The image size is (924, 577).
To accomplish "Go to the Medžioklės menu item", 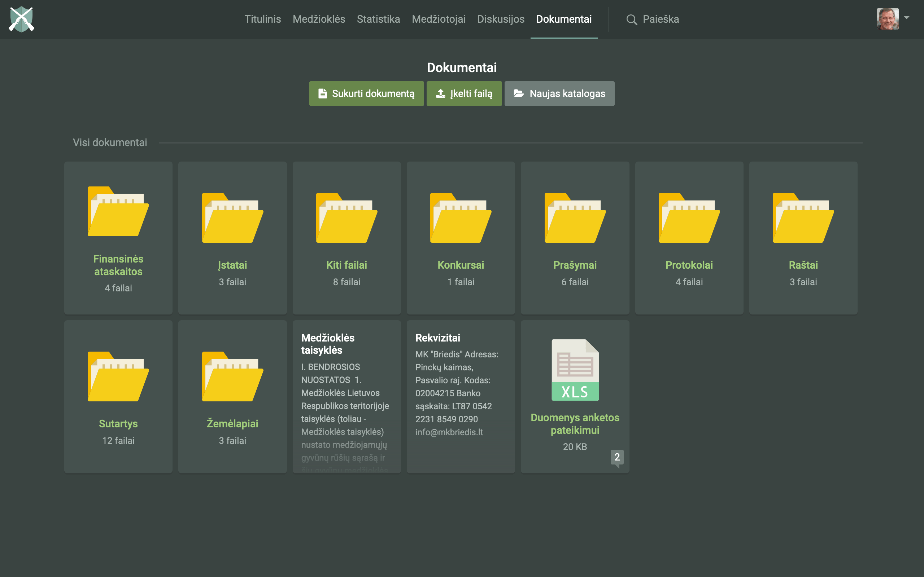I will (318, 19).
